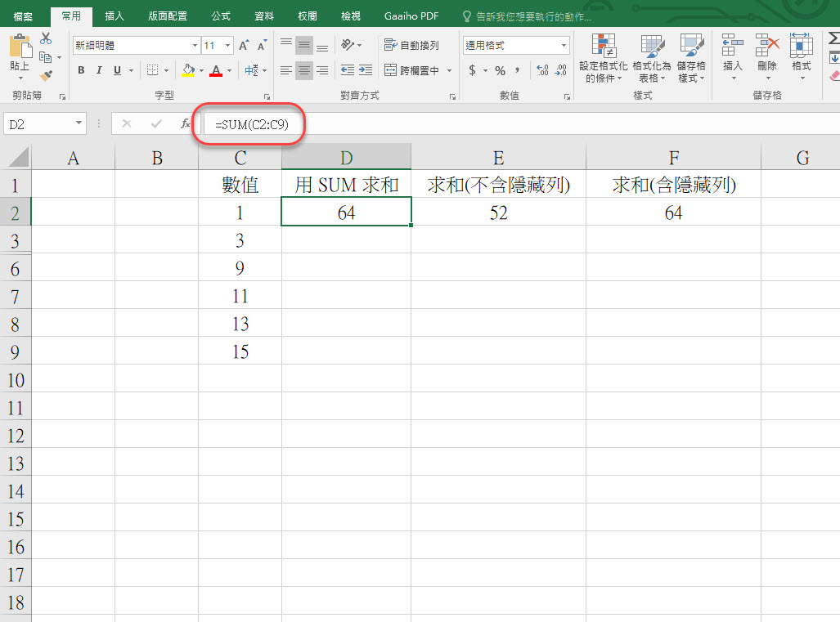Toggle Bold formatting
840x622 pixels.
(81, 71)
